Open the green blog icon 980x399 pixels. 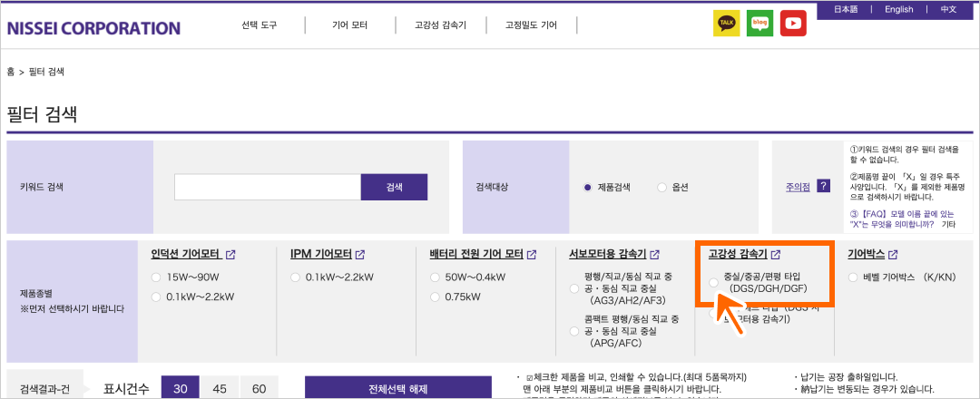(x=759, y=24)
